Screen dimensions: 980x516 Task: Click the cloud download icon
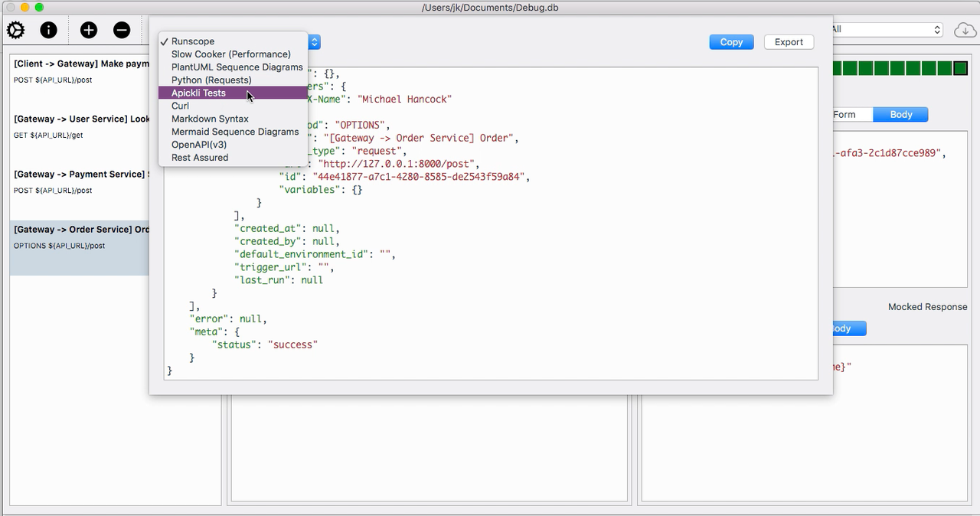tap(965, 31)
